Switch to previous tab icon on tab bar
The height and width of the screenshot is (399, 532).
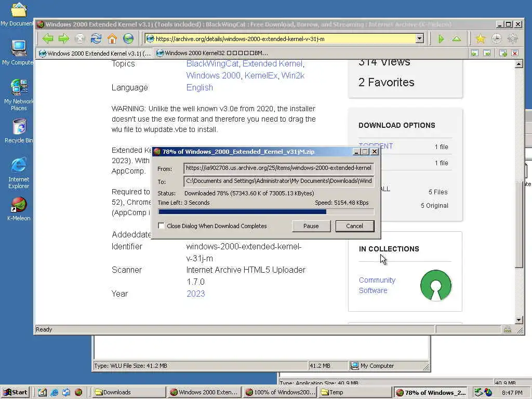click(475, 53)
